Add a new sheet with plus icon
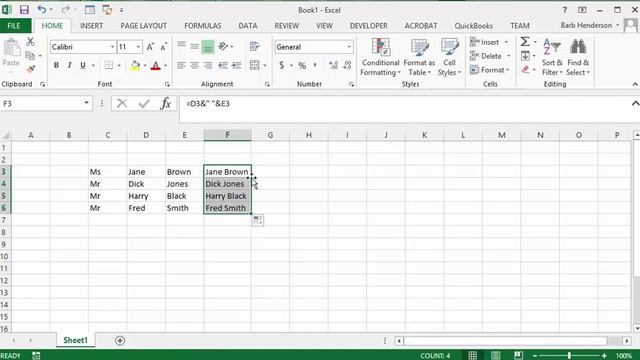The width and height of the screenshot is (640, 360). pos(120,340)
